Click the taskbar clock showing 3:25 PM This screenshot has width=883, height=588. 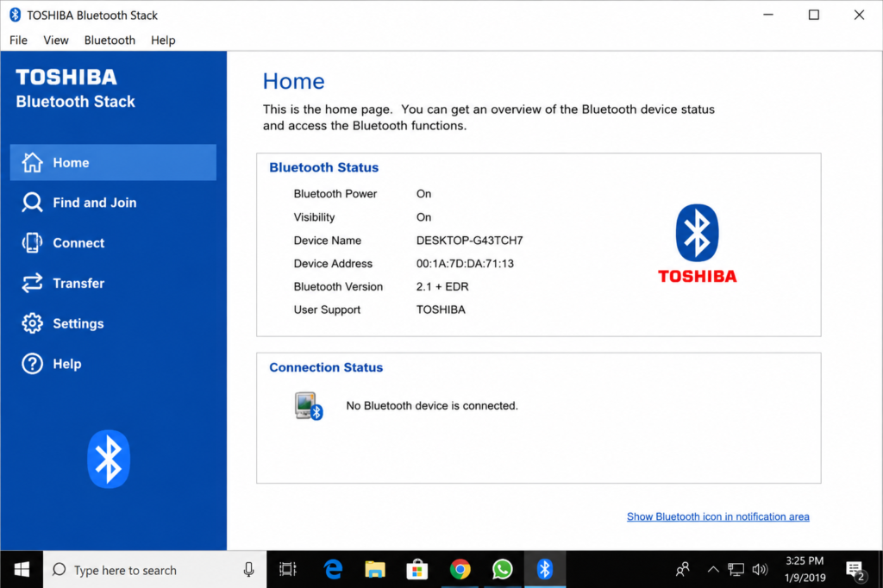(x=805, y=569)
